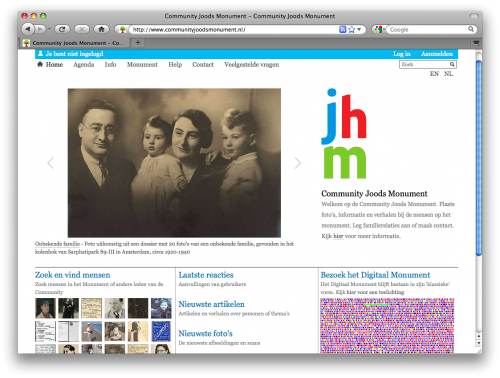Go to the browser Home page icon
This screenshot has width=500, height=378.
[101, 29]
